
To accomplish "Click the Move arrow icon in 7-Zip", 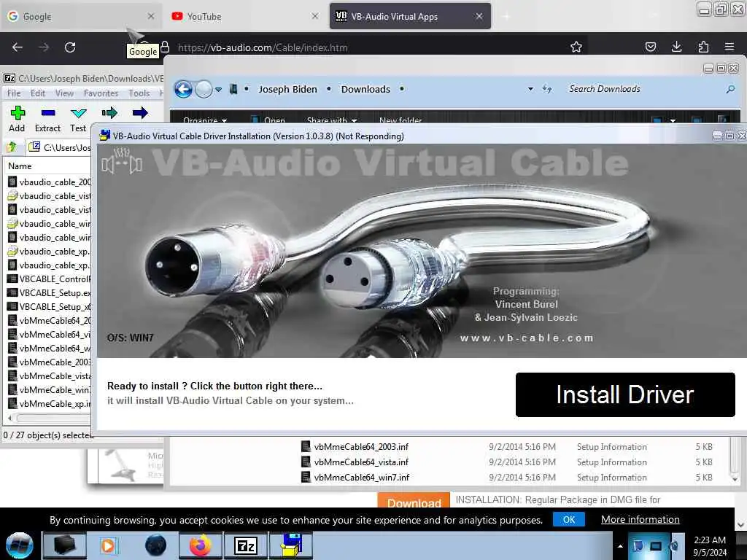I will point(139,113).
